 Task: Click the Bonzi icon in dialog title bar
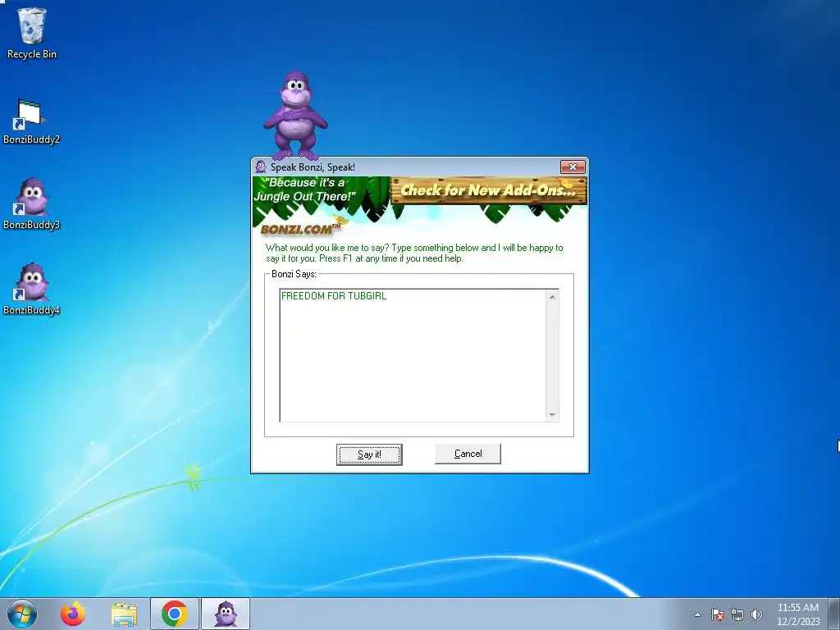pos(261,167)
